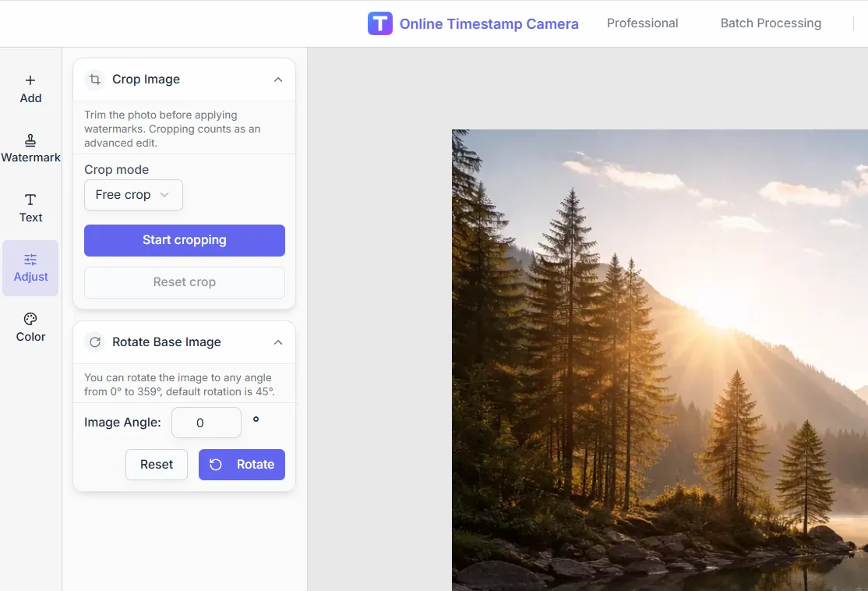This screenshot has height=591, width=868.
Task: Apply rotation with the Rotate button
Action: click(x=242, y=465)
